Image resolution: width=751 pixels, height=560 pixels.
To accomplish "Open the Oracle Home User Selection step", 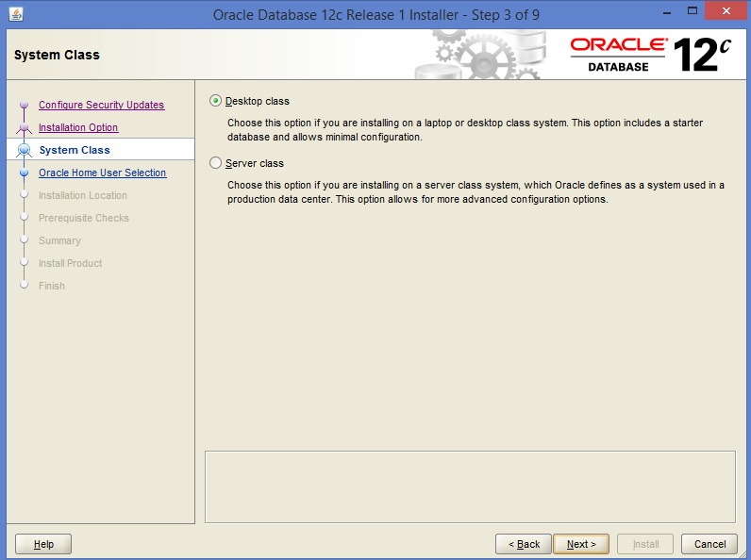I will [103, 173].
